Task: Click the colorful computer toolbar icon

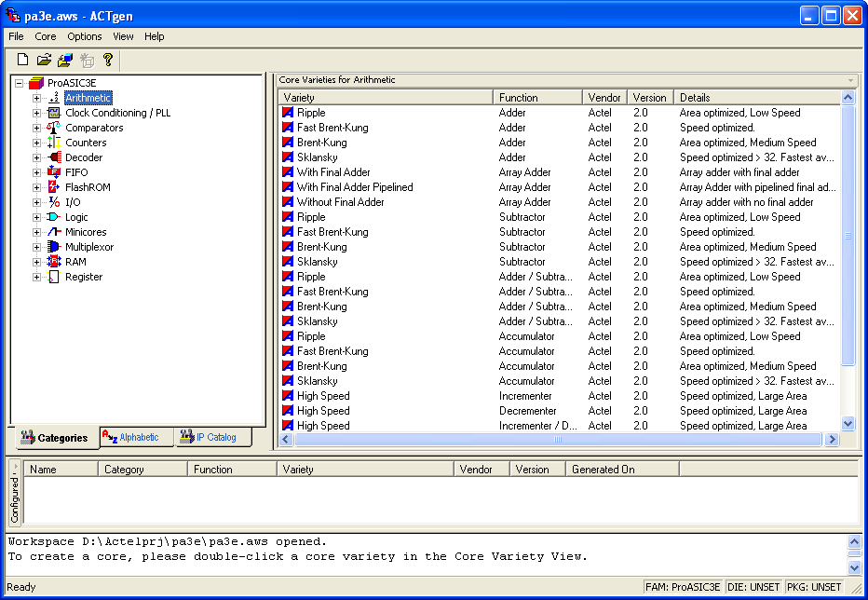Action: pyautogui.click(x=65, y=60)
